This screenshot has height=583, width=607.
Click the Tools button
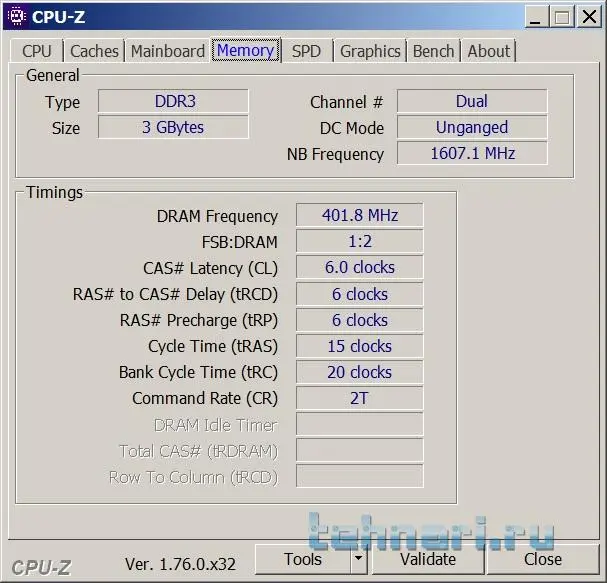point(303,559)
